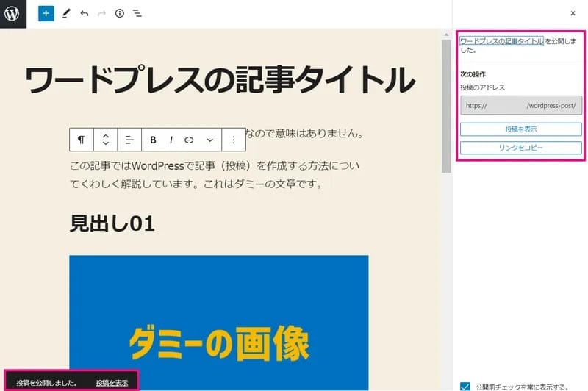Click the リンクをコピー button

pos(521,148)
